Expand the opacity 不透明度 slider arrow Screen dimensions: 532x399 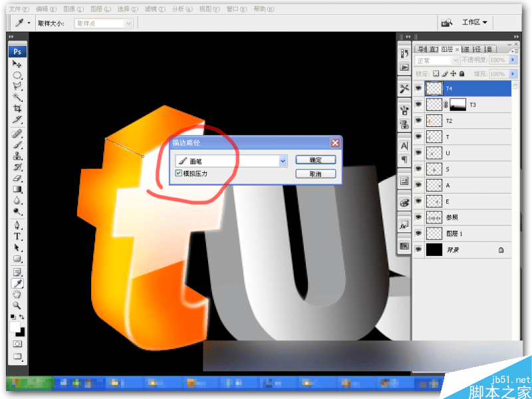513,60
